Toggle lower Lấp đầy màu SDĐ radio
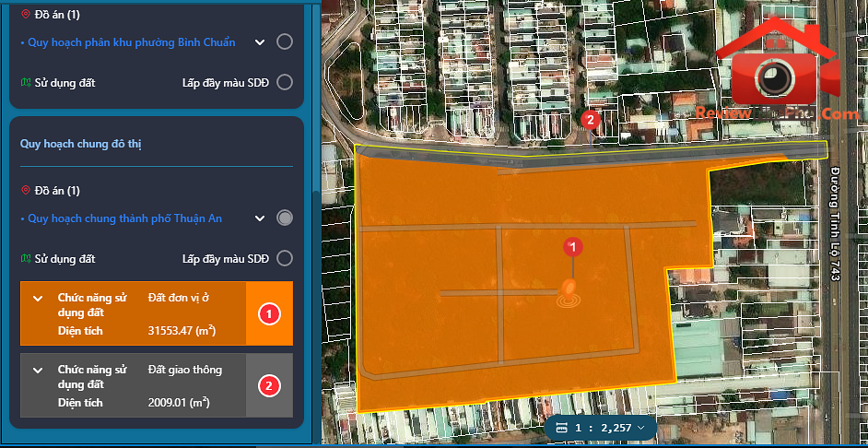Image resolution: width=868 pixels, height=448 pixels. click(285, 259)
